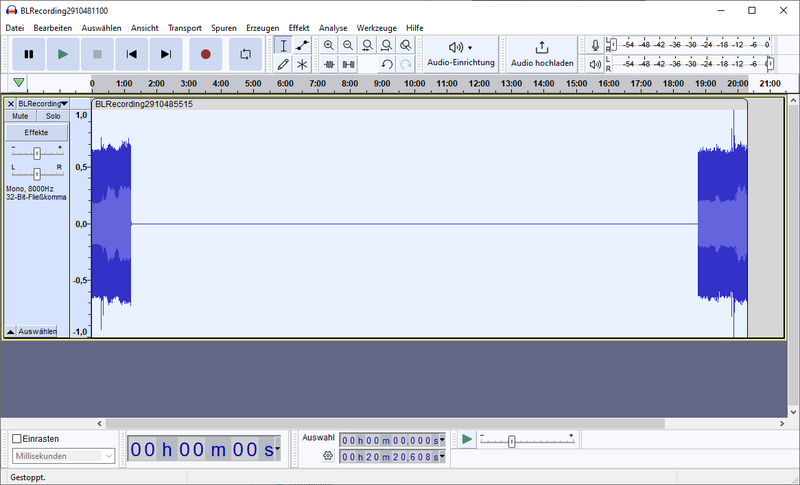Zoom in on the waveform
Viewport: 800px width, 485px height.
329,45
